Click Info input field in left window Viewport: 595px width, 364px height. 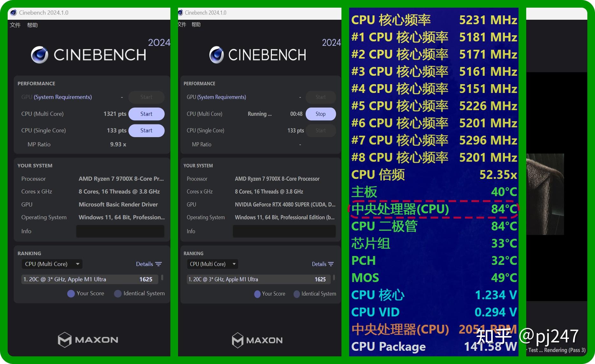(x=120, y=231)
